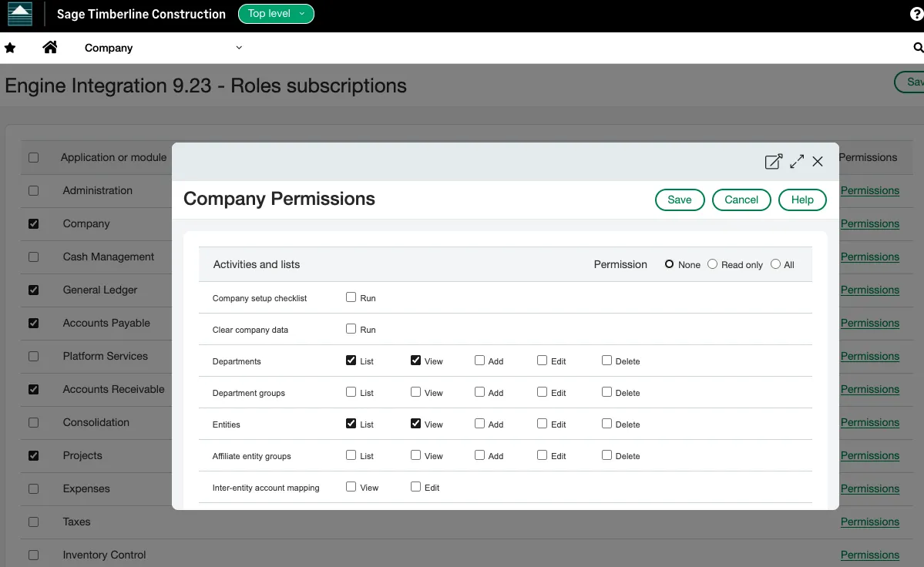Check the Cash Management module checkbox

point(34,257)
